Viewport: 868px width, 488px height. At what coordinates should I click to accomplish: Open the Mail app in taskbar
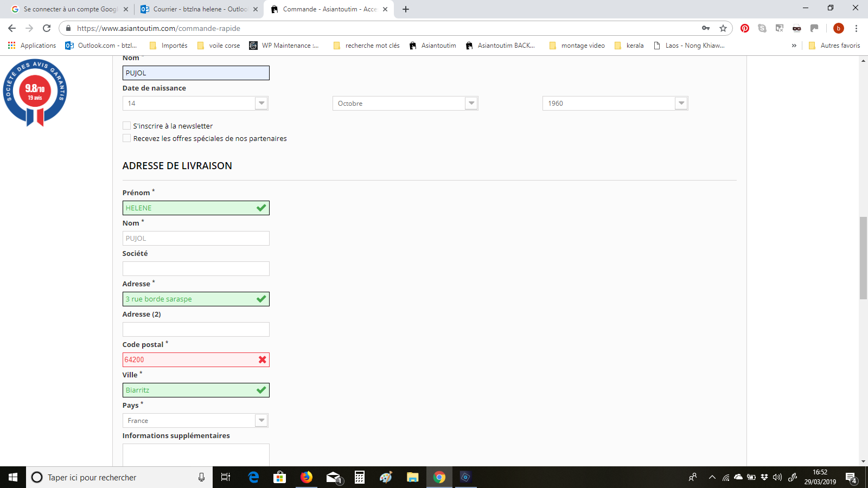333,477
